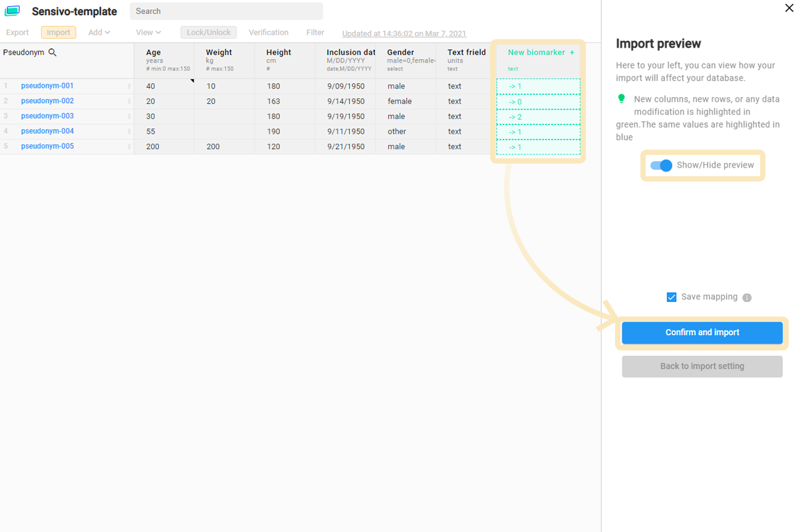This screenshot has height=532, width=798.
Task: Click row handle for pseudonym-001
Action: click(129, 86)
